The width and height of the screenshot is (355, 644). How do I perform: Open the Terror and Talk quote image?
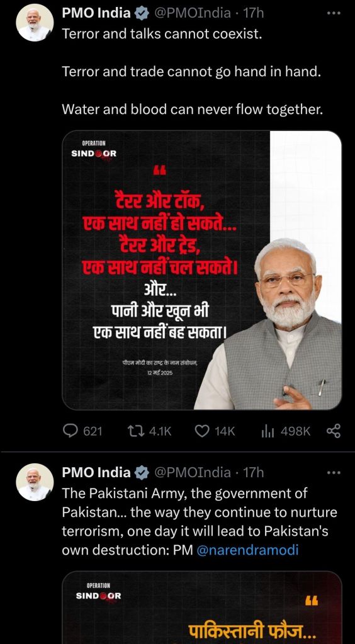tap(202, 270)
